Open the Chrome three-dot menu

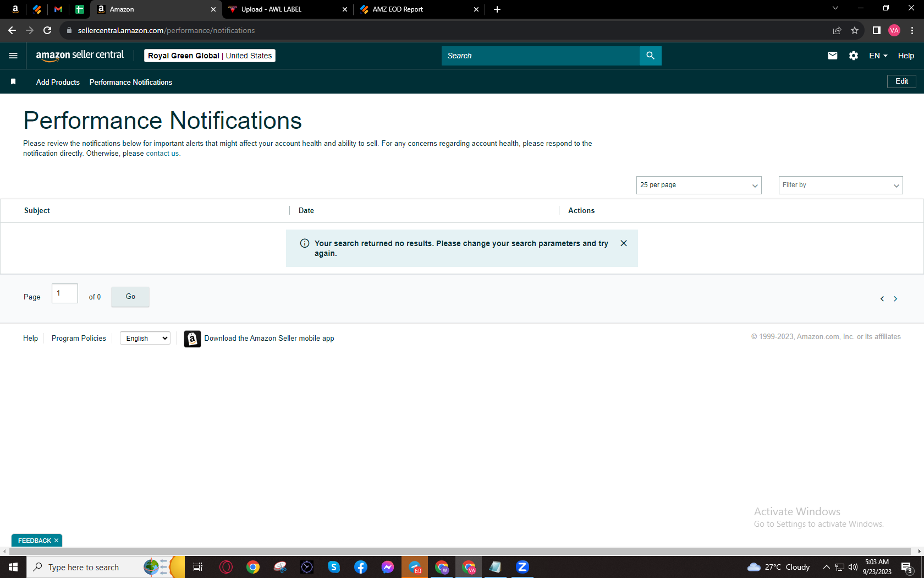click(912, 30)
